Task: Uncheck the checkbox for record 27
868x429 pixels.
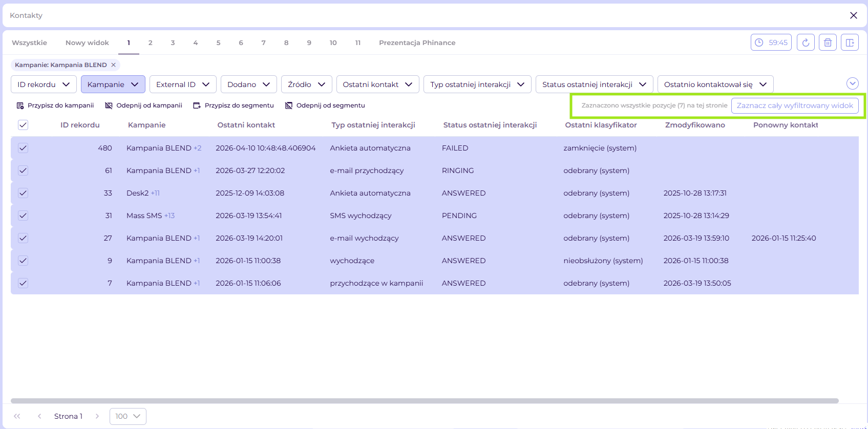Action: 23,238
